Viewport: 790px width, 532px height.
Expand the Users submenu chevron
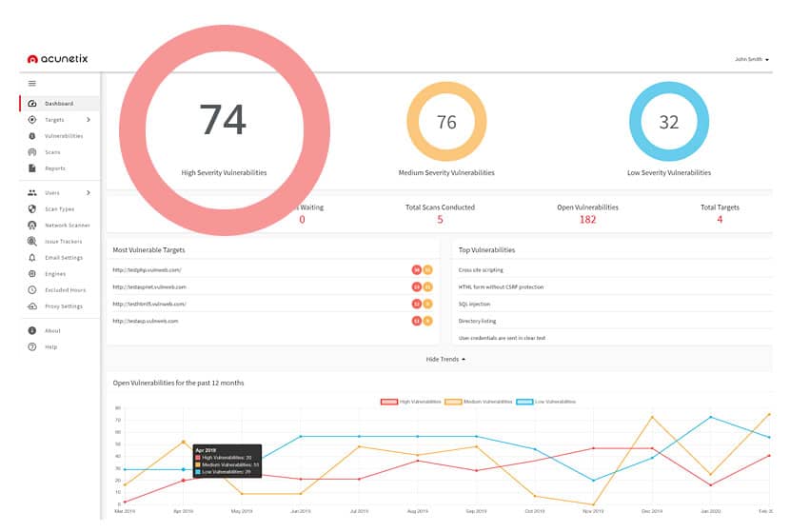(89, 192)
